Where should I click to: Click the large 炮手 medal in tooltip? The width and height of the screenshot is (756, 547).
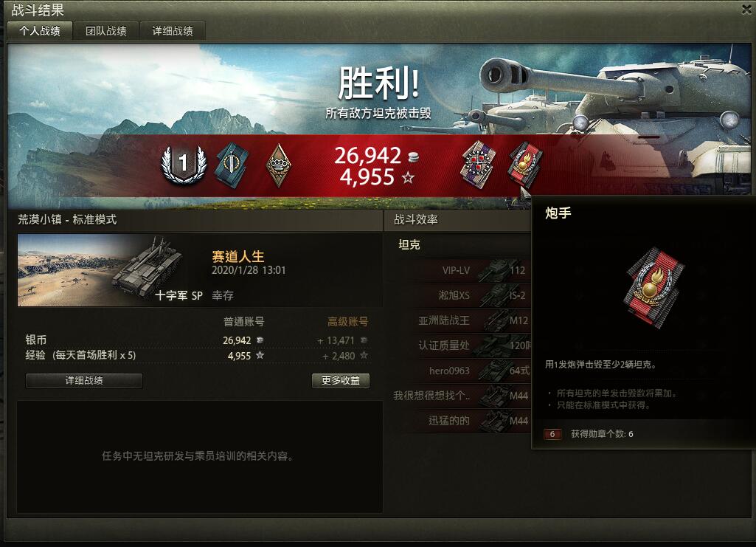click(653, 288)
